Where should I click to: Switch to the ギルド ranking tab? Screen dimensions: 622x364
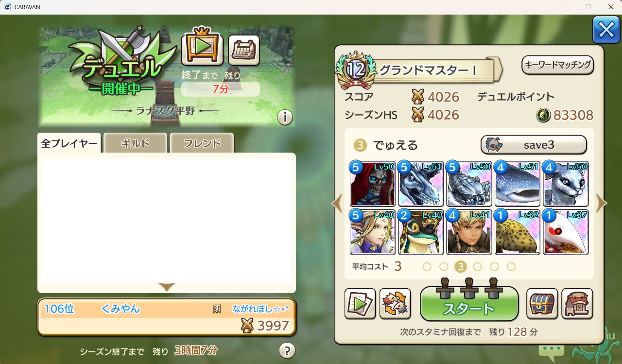(x=135, y=143)
